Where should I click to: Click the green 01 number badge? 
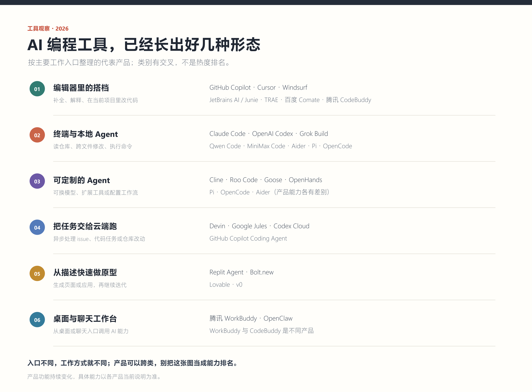[37, 89]
